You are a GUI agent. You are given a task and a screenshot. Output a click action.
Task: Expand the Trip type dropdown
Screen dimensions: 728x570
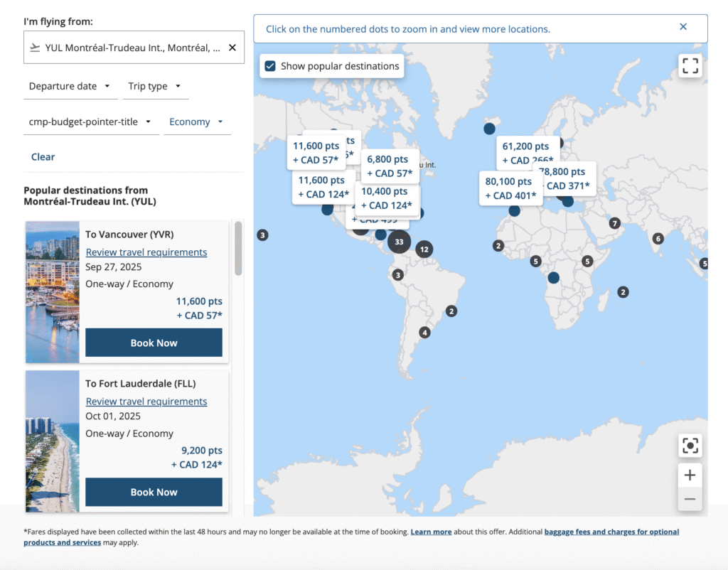(x=155, y=86)
